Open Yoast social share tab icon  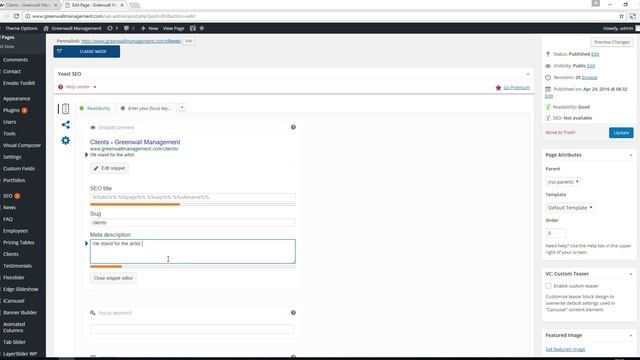[x=65, y=124]
